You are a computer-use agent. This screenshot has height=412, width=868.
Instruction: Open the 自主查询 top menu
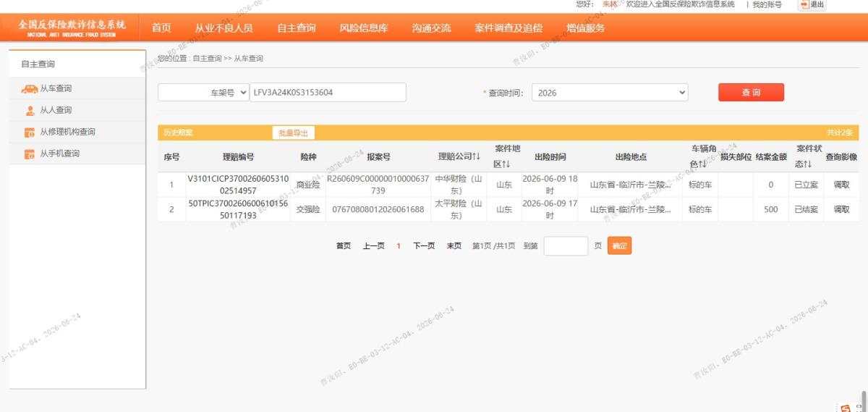pyautogui.click(x=297, y=28)
